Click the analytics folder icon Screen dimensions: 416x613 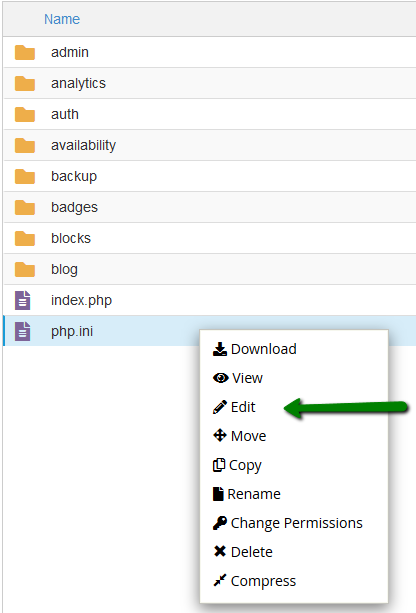coord(25,83)
